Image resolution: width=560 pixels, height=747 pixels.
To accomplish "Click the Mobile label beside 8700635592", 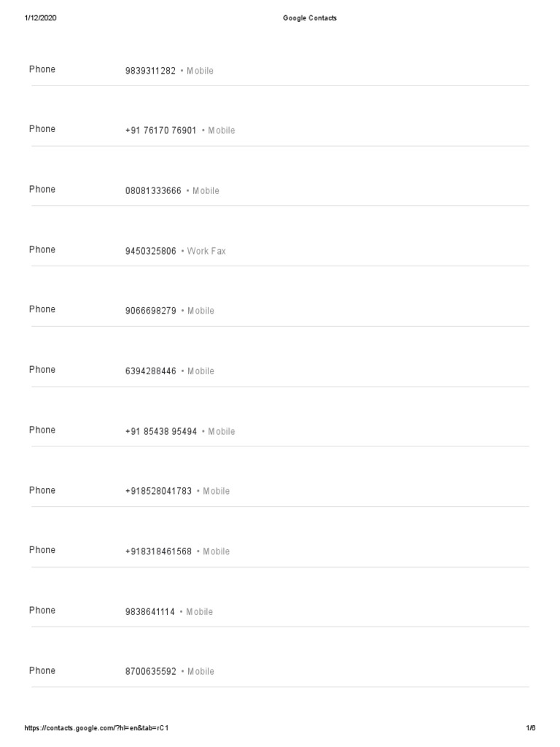I will [x=201, y=672].
